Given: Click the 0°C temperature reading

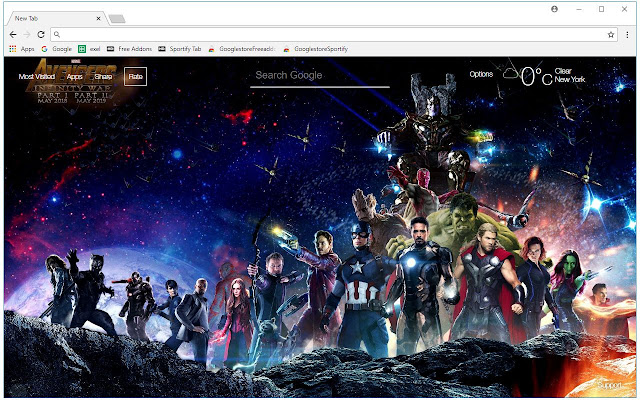Looking at the screenshot, I should pos(536,76).
